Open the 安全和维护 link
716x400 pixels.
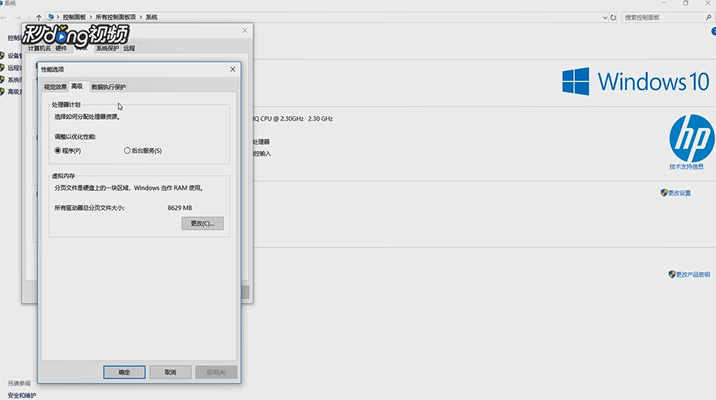(21, 395)
